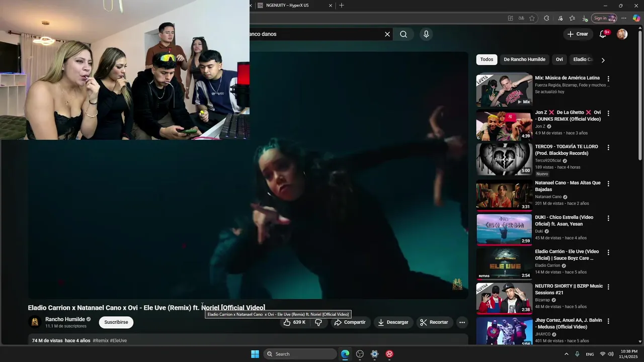Click the #Remix hashtag
644x362 pixels.
click(101, 341)
